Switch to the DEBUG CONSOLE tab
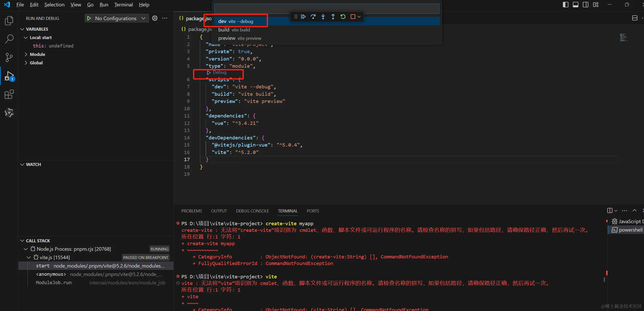 252,211
